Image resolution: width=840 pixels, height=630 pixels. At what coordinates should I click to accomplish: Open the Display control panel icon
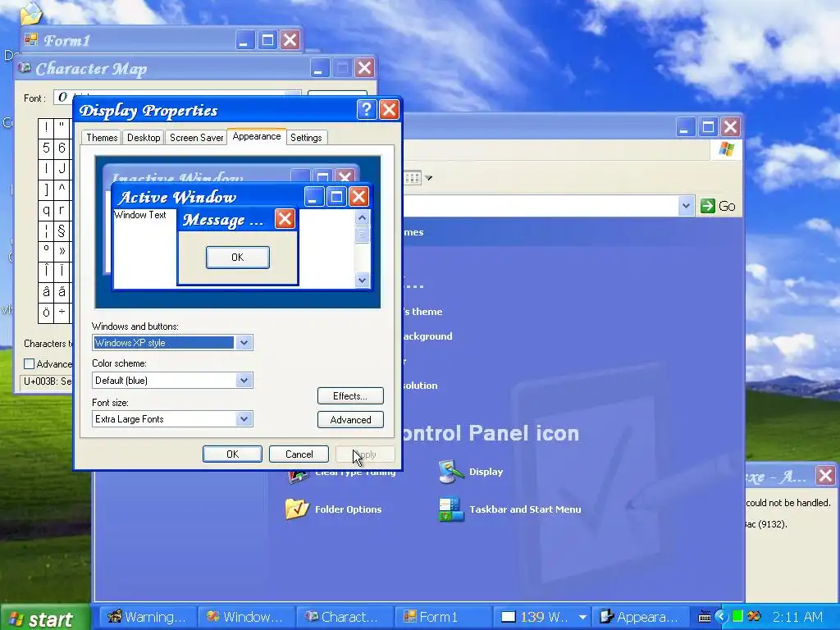tap(450, 472)
